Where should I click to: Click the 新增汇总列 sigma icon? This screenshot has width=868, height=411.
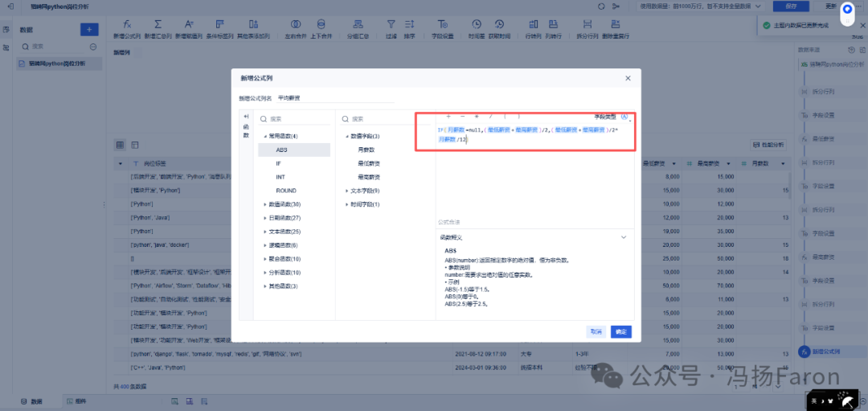158,24
